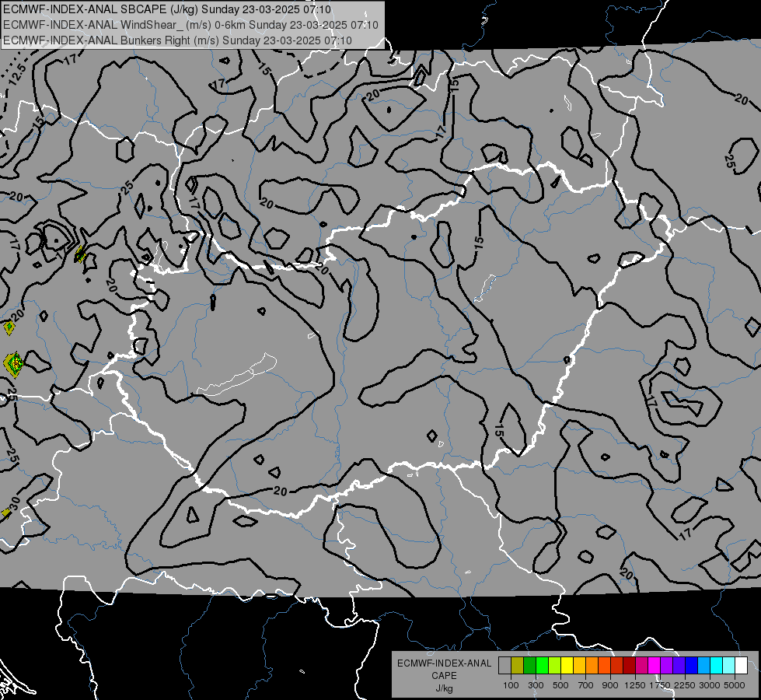
Task: Click the J/kg unit label in legend
Action: 444,688
